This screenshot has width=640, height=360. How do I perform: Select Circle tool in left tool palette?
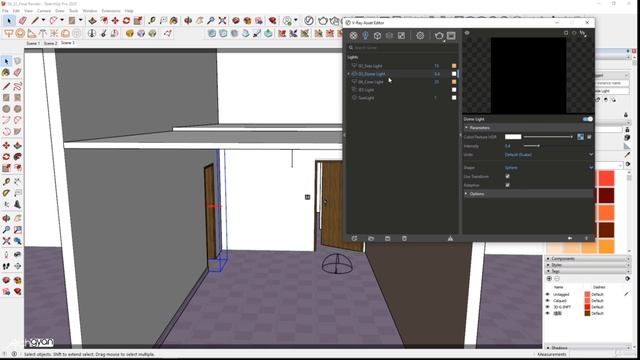[x=6, y=109]
